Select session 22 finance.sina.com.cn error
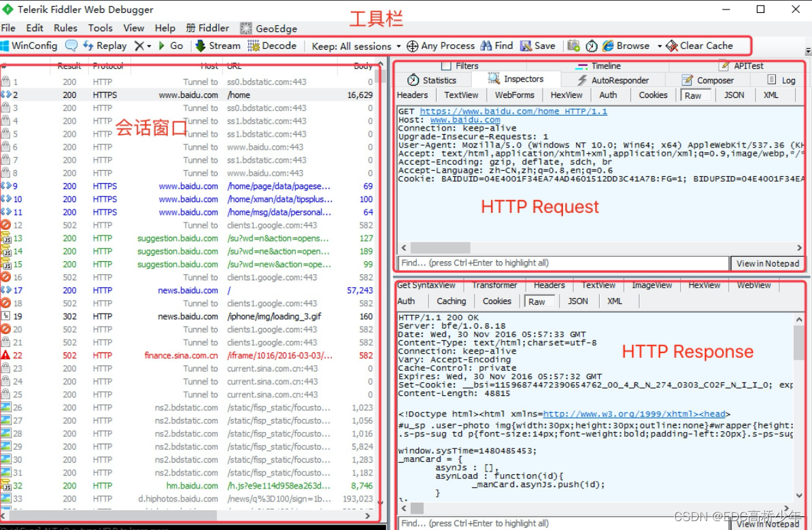The height and width of the screenshot is (530, 812). point(187,355)
